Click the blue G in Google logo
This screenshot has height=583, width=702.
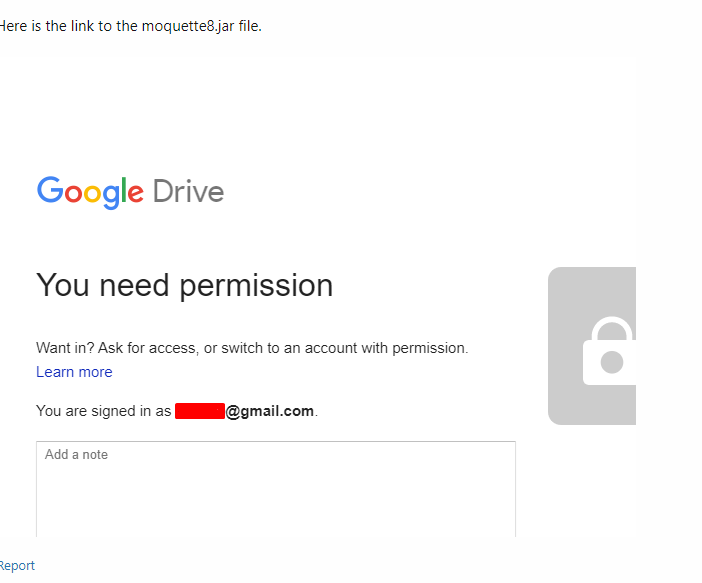click(50, 191)
